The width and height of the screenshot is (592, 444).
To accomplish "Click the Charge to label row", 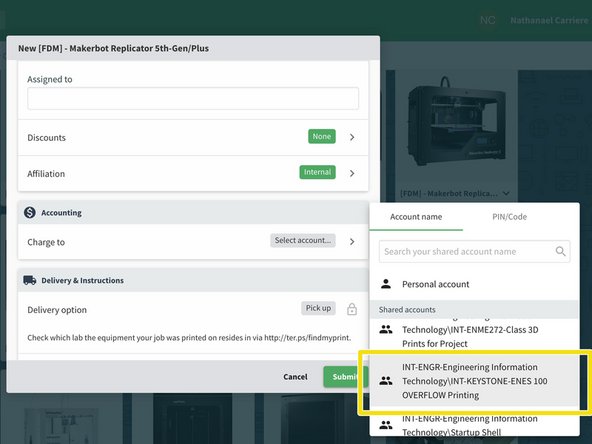I will click(x=193, y=242).
